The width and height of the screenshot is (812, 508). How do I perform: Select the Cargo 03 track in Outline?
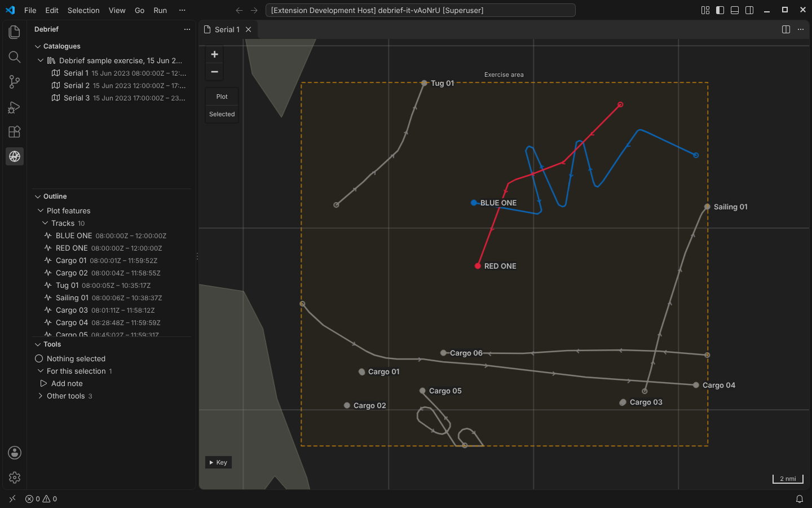(112, 310)
